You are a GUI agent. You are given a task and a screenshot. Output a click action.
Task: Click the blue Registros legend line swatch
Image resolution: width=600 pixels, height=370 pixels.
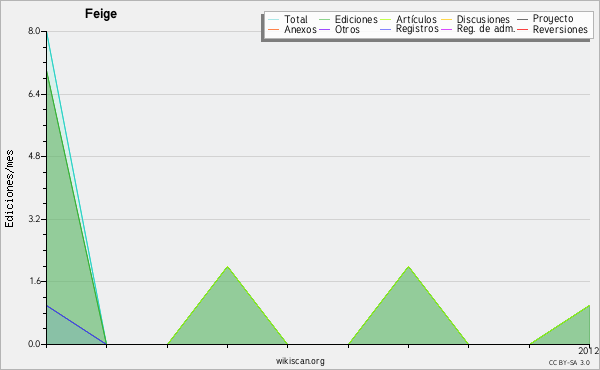click(x=386, y=29)
